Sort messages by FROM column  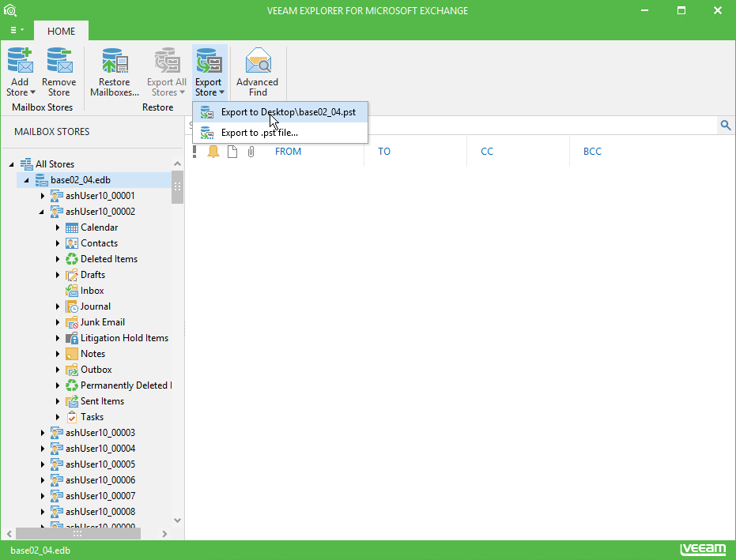289,152
